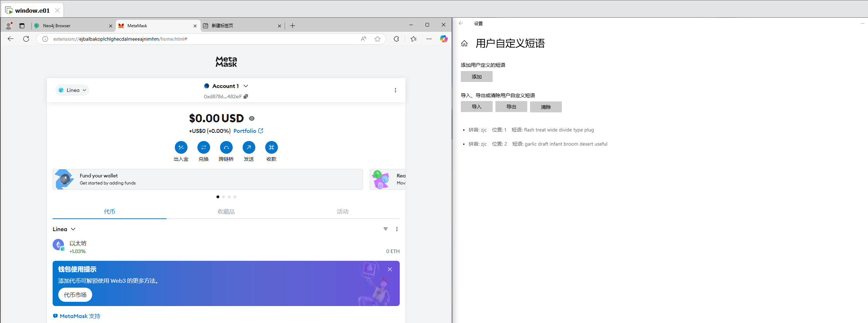This screenshot has width=868, height=323.
Task: Open the Edge settings ellipsis menu
Action: [429, 39]
